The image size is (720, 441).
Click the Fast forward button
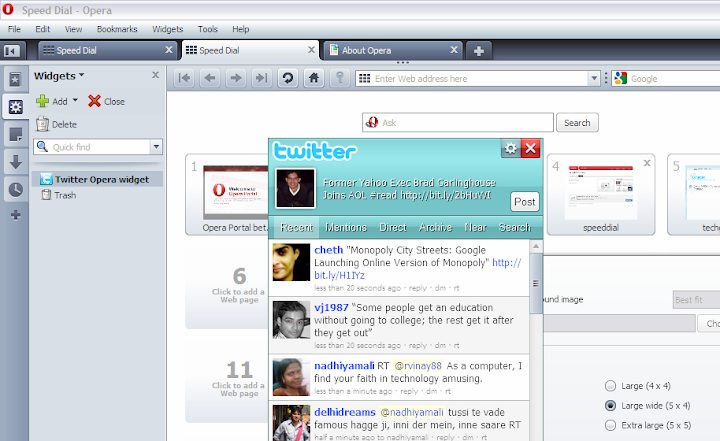[x=262, y=78]
